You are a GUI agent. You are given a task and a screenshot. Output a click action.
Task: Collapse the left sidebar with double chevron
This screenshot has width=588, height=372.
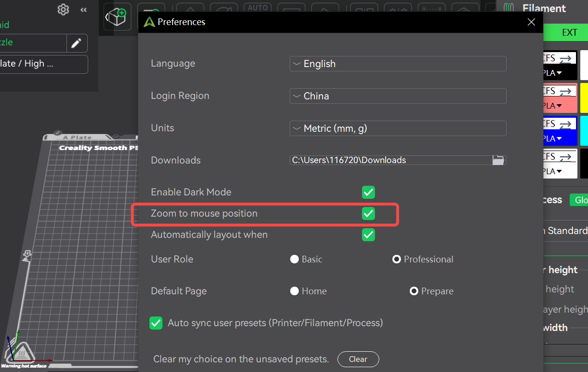pos(83,10)
